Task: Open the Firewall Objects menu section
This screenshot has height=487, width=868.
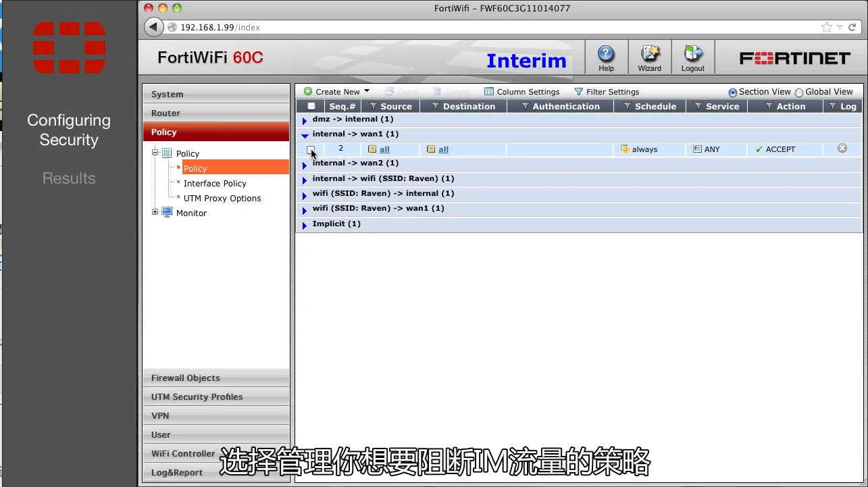Action: (x=215, y=378)
